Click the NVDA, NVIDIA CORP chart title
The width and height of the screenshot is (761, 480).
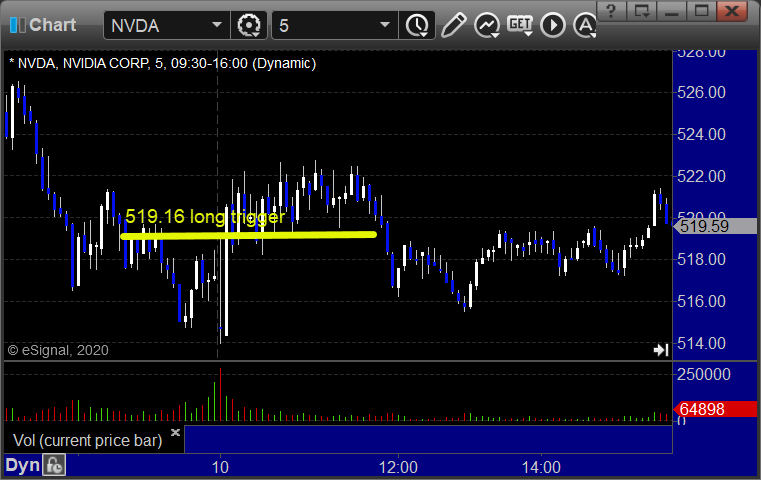click(x=163, y=64)
